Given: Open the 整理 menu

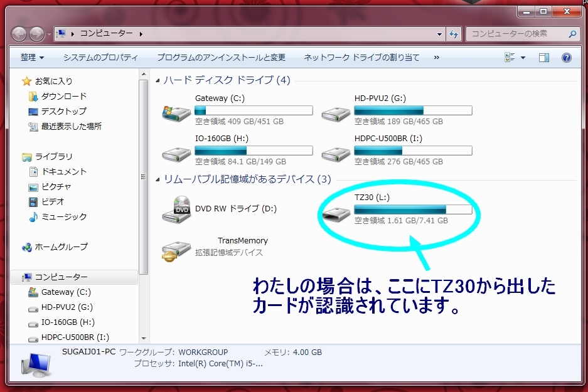Looking at the screenshot, I should [32, 57].
